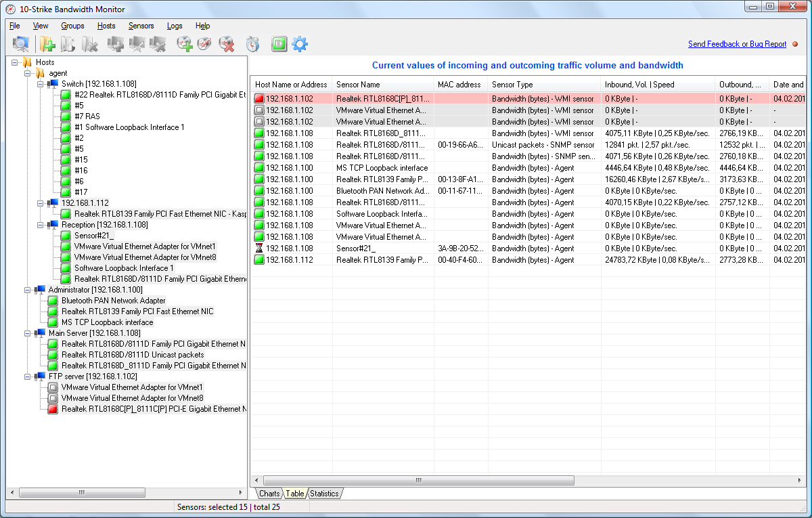
Task: Open the program settings gear icon
Action: (299, 43)
